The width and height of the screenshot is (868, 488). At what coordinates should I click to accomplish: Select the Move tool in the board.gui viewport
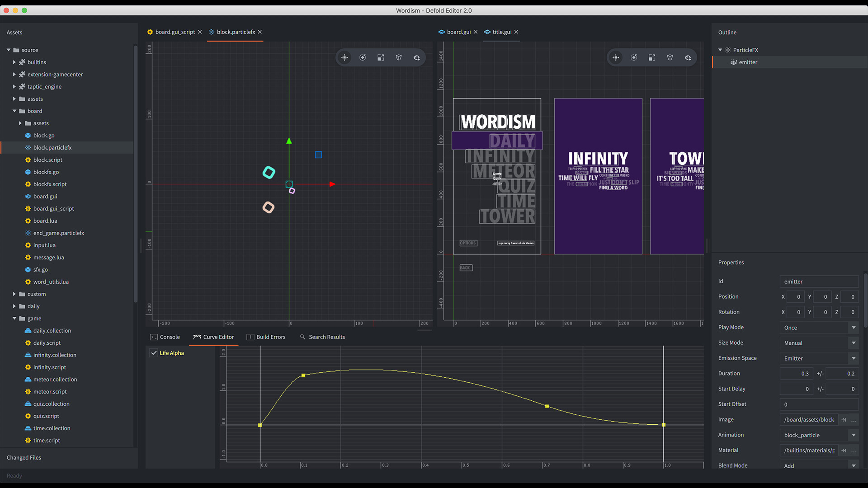[x=616, y=57]
